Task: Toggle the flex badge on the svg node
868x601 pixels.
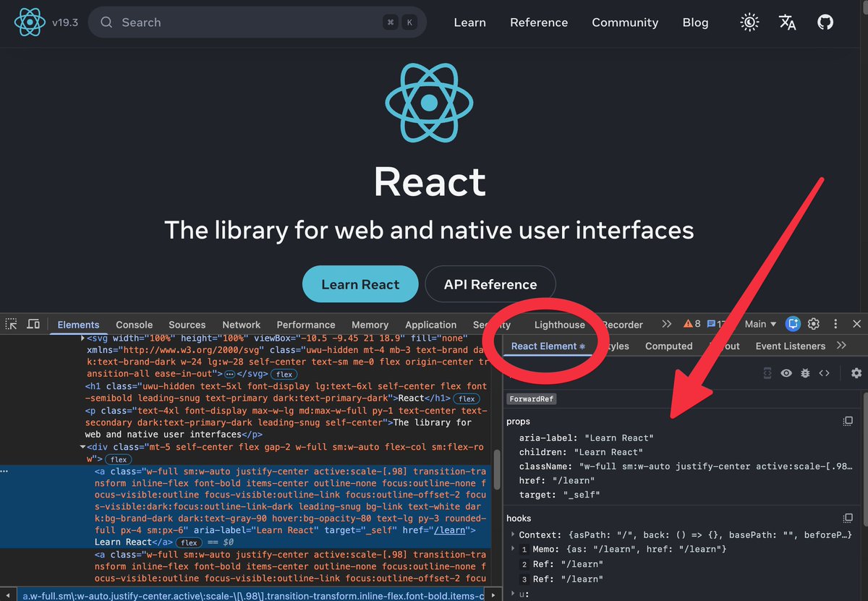Action: 284,374
